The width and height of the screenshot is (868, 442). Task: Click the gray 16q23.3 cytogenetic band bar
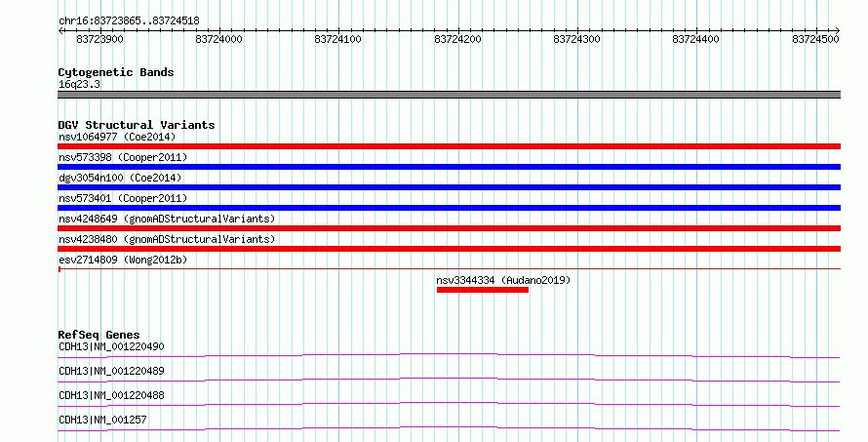(x=449, y=95)
